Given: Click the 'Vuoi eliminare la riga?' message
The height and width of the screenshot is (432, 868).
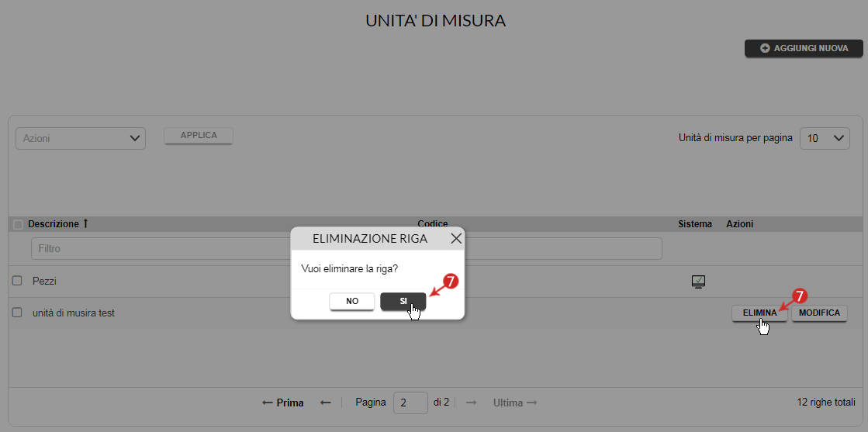Looking at the screenshot, I should click(x=349, y=268).
